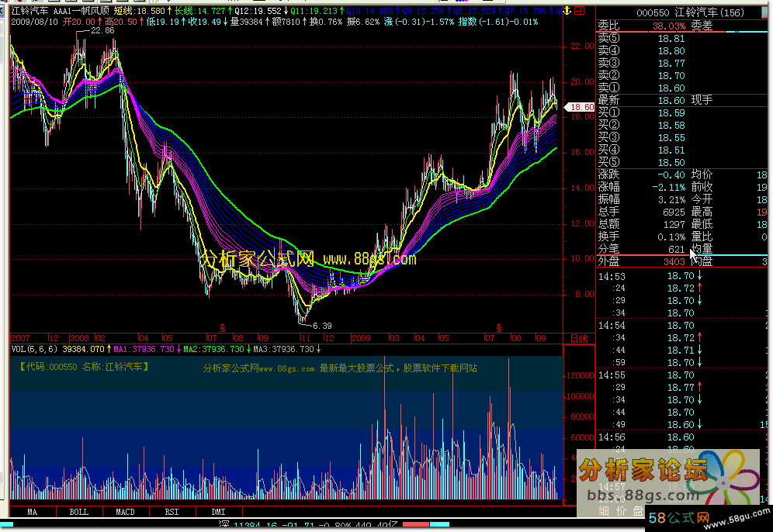Open the 价 price tab at bottom right
773x532 pixels.
point(621,511)
